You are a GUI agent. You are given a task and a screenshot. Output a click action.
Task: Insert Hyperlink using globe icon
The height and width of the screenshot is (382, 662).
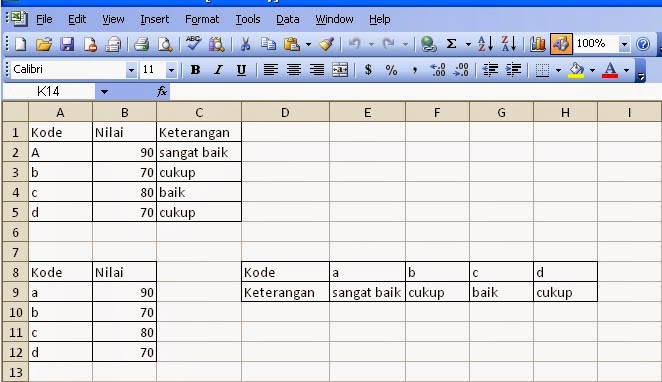coord(429,44)
